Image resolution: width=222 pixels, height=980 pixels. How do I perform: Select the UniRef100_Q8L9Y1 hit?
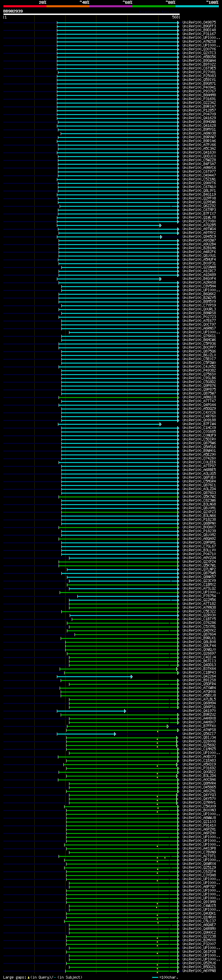coord(199,191)
